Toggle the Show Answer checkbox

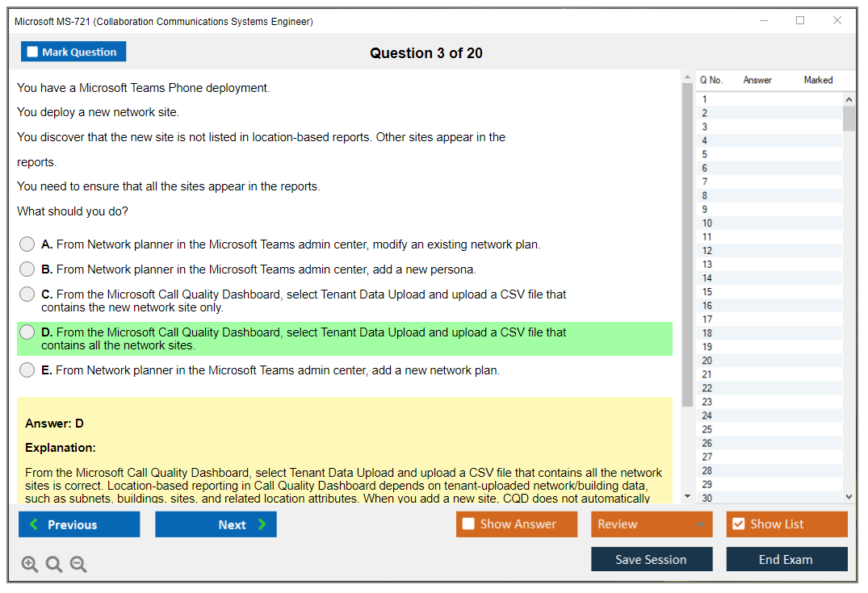point(468,524)
